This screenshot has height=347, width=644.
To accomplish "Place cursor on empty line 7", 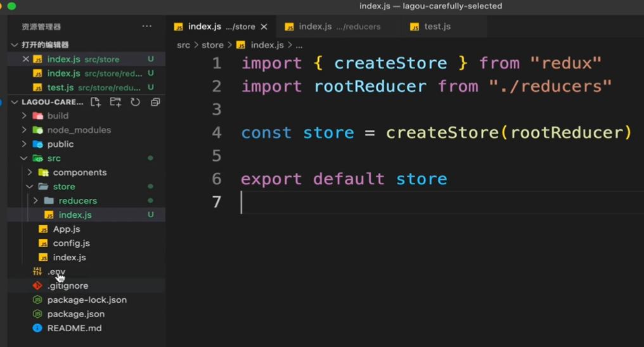I will [x=442, y=202].
